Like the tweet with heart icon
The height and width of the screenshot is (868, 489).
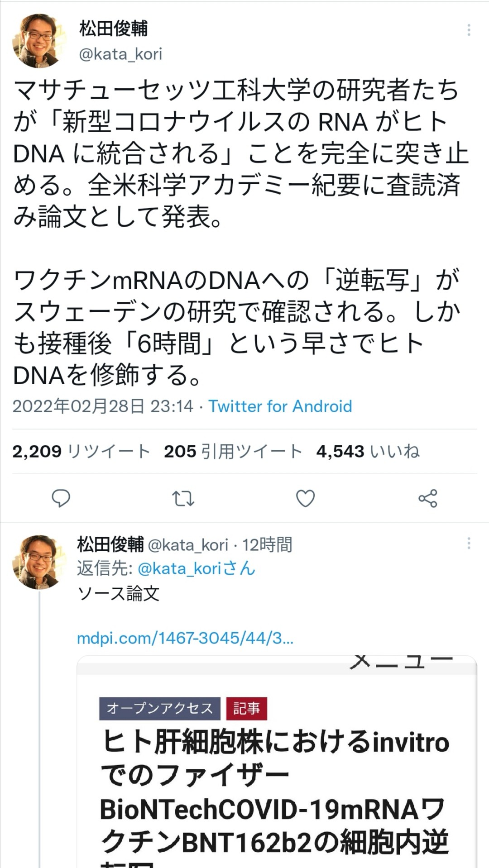pyautogui.click(x=305, y=498)
